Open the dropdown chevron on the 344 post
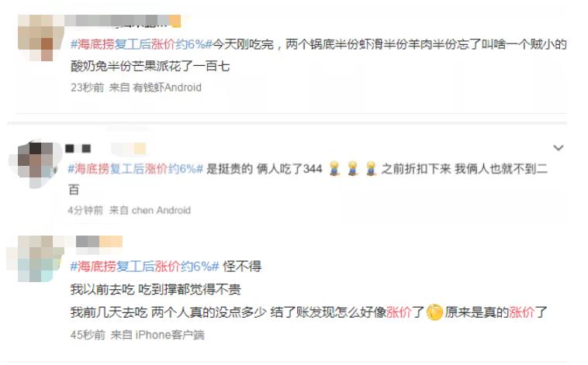This screenshot has height=365, width=588. pyautogui.click(x=559, y=148)
